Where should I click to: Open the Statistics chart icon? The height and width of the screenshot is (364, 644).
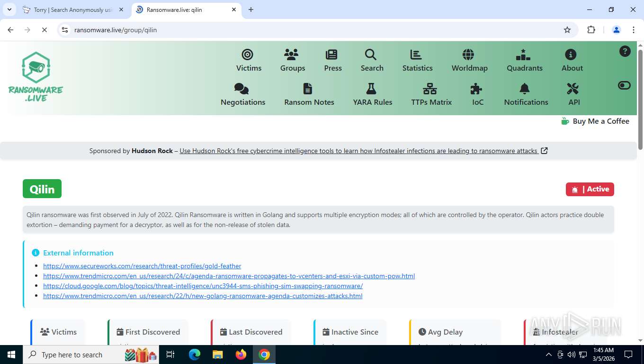click(416, 55)
